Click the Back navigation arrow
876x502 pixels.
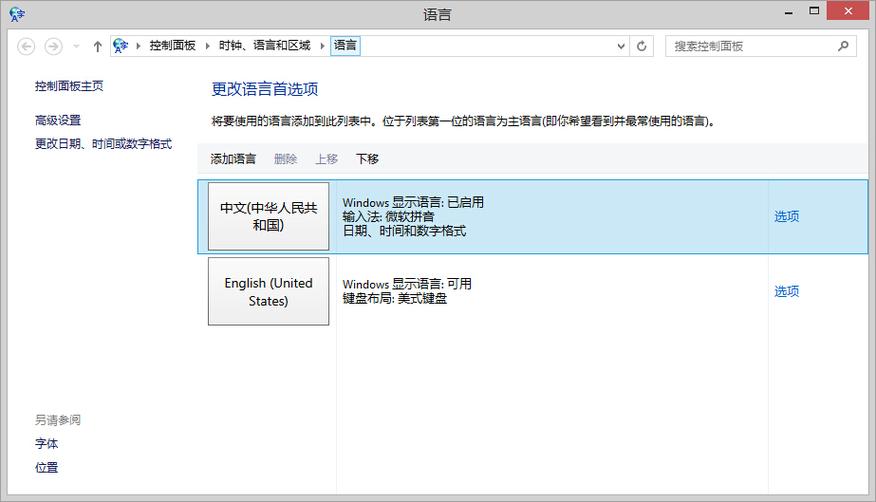click(x=26, y=46)
